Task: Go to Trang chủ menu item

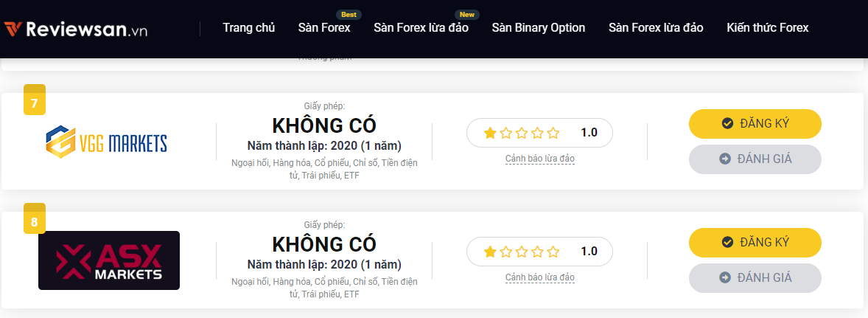Action: point(248,28)
